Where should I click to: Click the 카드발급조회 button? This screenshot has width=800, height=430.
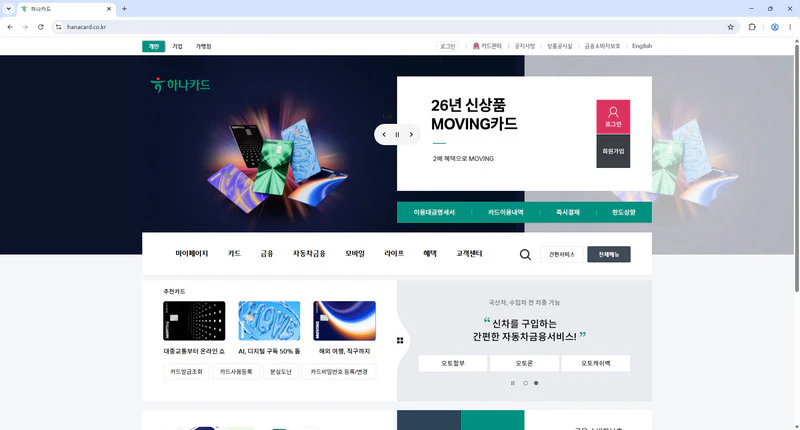tap(186, 372)
